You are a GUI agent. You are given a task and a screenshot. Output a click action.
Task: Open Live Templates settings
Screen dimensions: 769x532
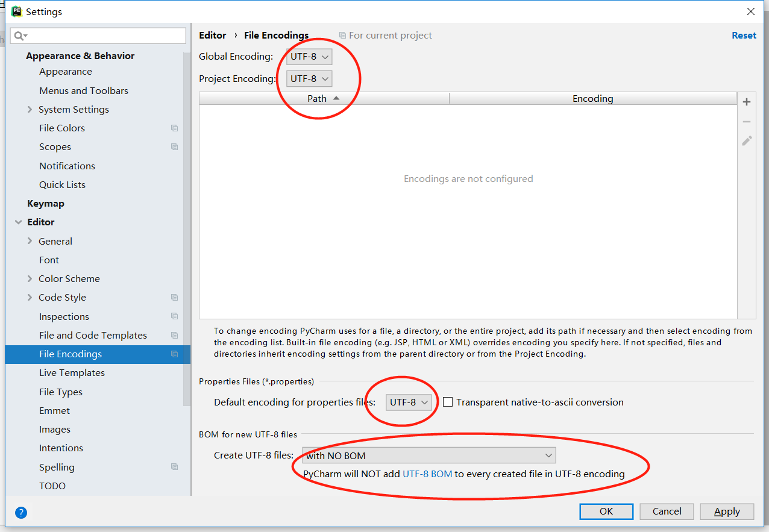point(72,373)
